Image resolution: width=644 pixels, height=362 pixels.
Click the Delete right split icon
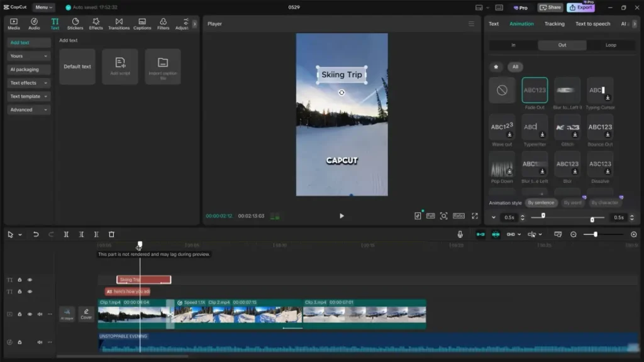(x=96, y=234)
